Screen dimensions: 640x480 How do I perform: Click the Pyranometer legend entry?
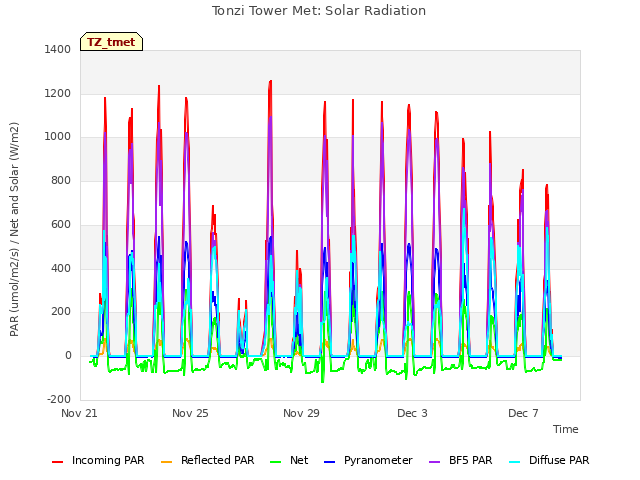pyautogui.click(x=368, y=460)
